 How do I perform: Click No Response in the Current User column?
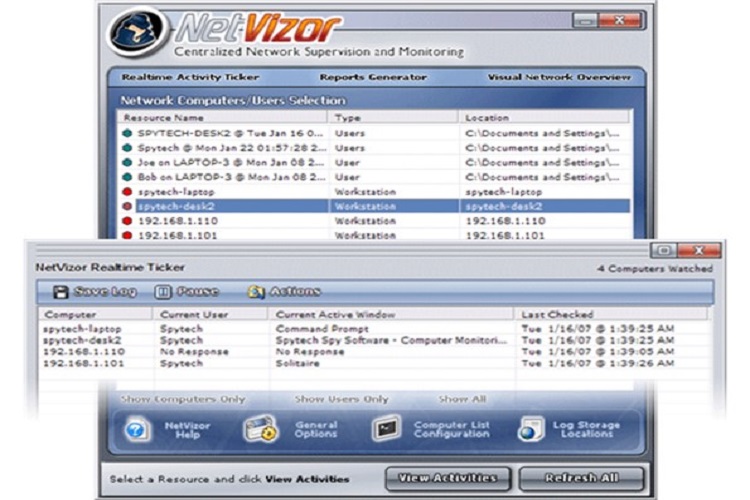194,352
